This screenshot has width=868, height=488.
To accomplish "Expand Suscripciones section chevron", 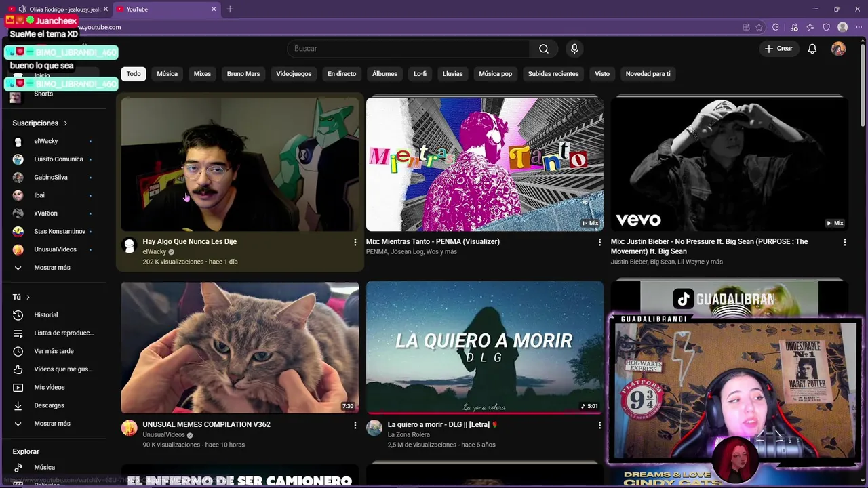I will pos(66,123).
